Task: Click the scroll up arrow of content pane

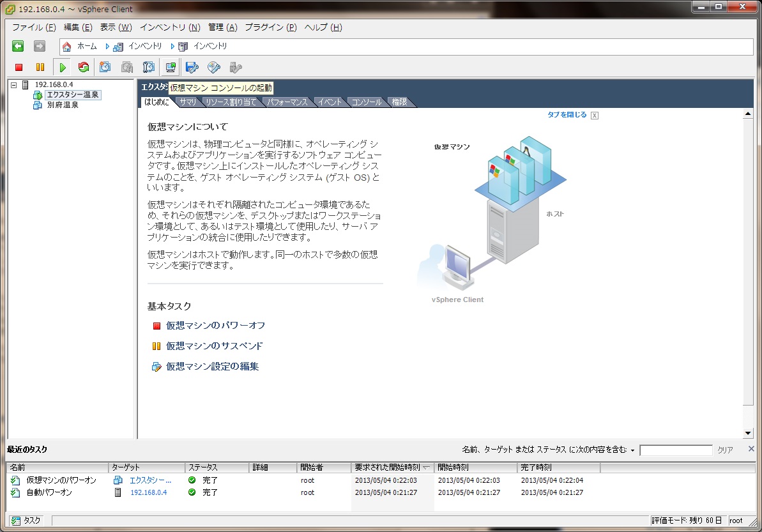Action: pos(748,114)
